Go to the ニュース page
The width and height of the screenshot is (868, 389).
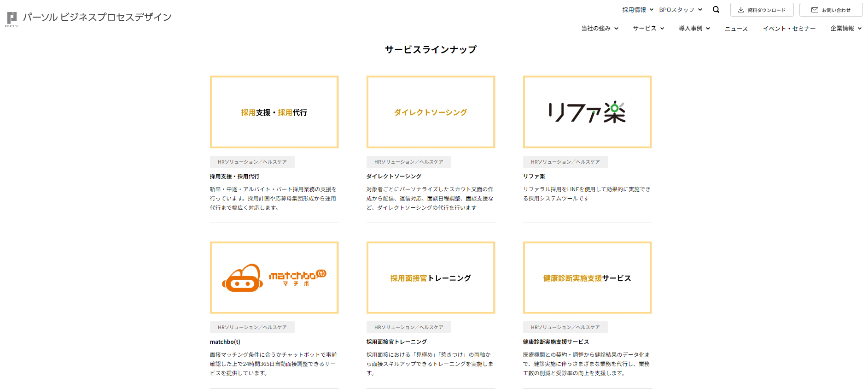[x=736, y=29]
